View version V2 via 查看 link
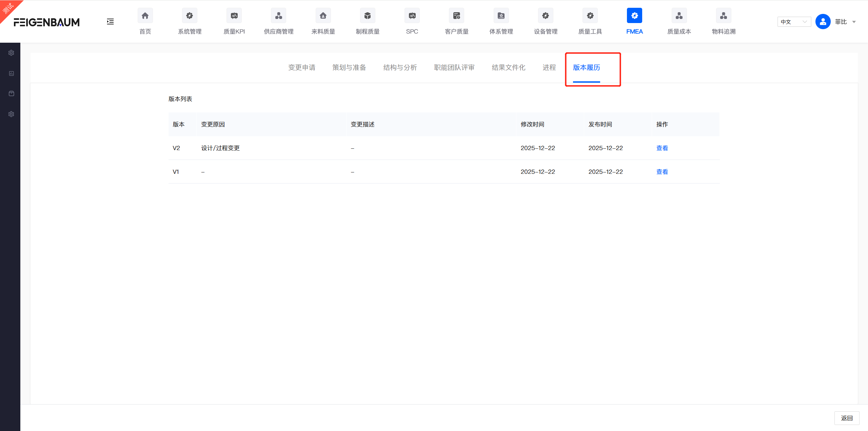Viewport: 868px width, 431px height. [662, 148]
